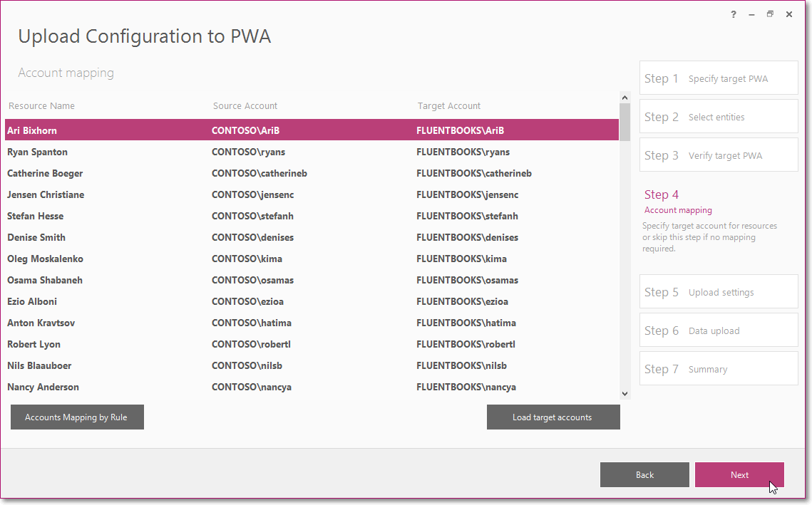
Task: Jump to Step 6 Data upload
Action: click(719, 330)
